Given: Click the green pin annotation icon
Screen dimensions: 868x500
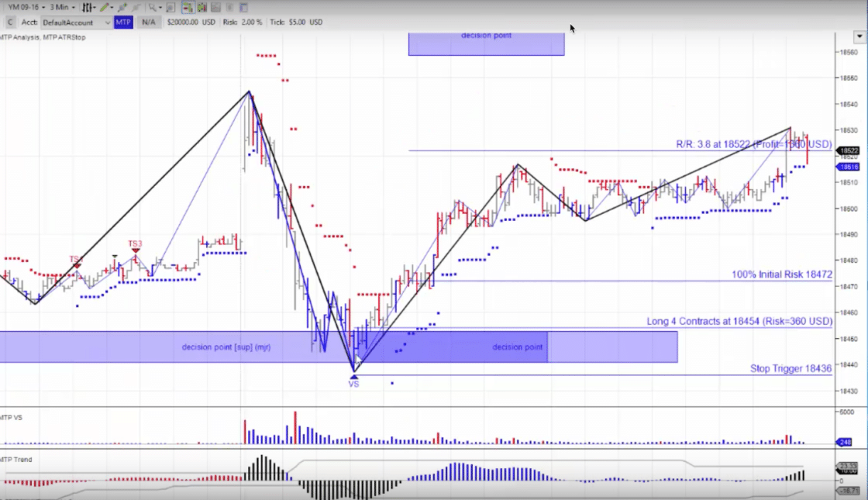Looking at the screenshot, I should 122,7.
